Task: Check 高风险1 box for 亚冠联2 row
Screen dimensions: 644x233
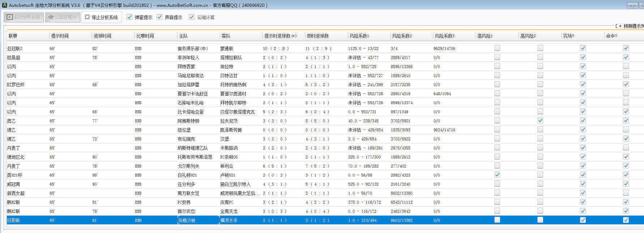Action: coord(497,48)
